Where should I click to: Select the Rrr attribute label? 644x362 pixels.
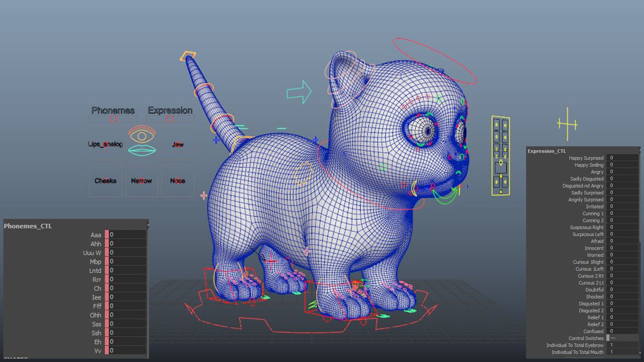click(97, 280)
